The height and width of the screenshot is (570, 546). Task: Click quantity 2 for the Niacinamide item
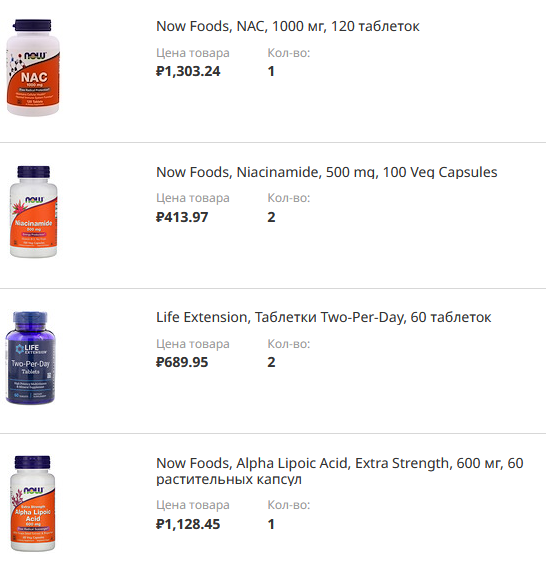coord(271,217)
